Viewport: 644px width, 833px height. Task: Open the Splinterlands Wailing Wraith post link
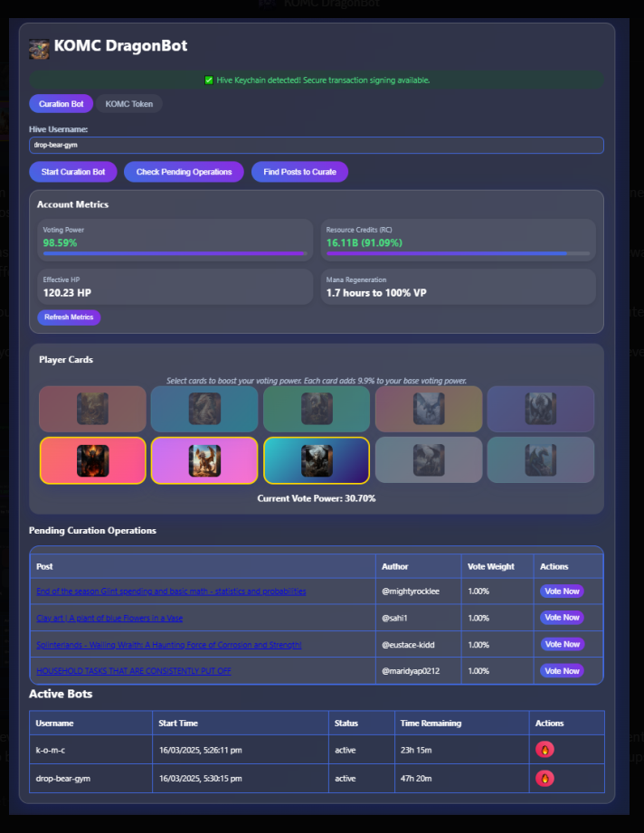click(x=169, y=644)
